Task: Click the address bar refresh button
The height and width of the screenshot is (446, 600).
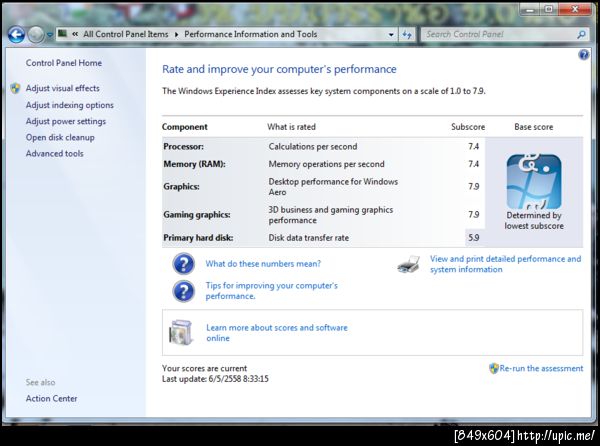Action: (407, 35)
